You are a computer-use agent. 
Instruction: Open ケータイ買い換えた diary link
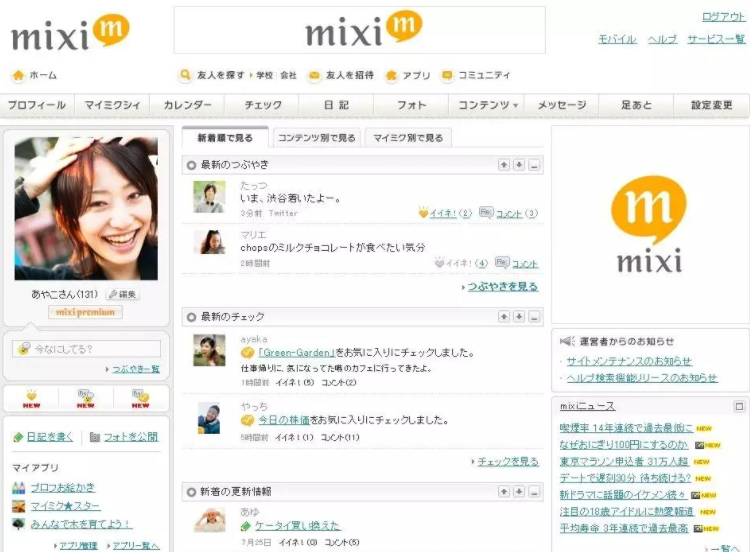click(297, 525)
